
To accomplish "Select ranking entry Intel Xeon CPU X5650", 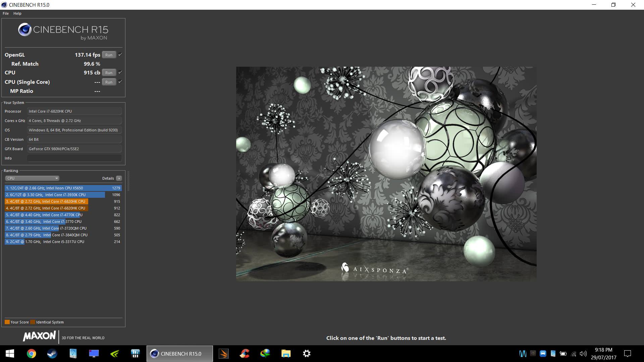I will tap(63, 188).
